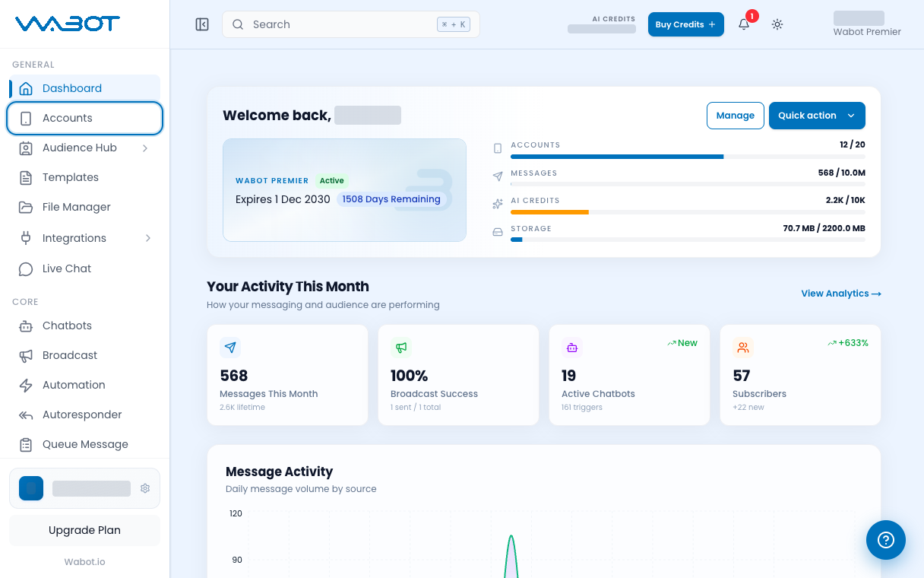Click Buy Credits button
Viewport: 924px width, 578px height.
[x=685, y=24]
